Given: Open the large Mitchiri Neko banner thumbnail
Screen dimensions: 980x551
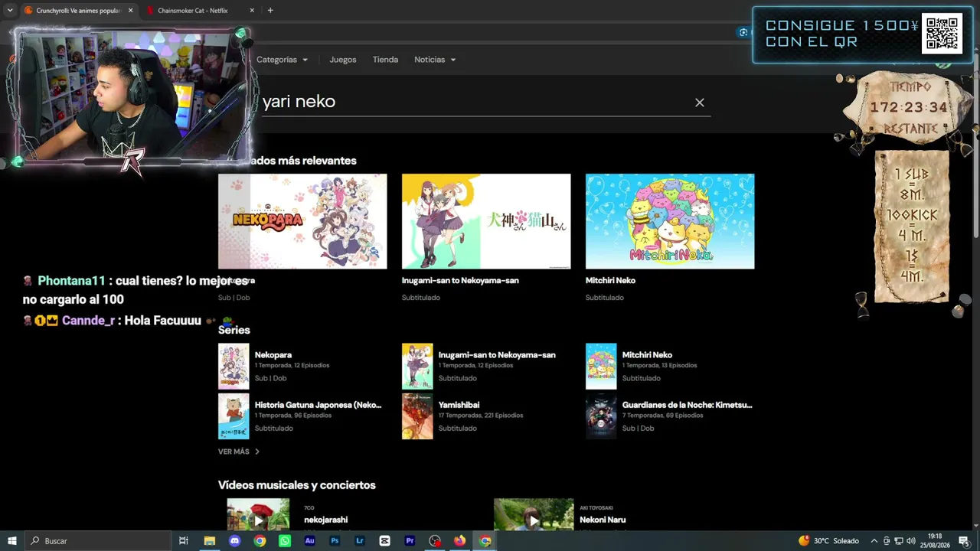Looking at the screenshot, I should pos(670,221).
